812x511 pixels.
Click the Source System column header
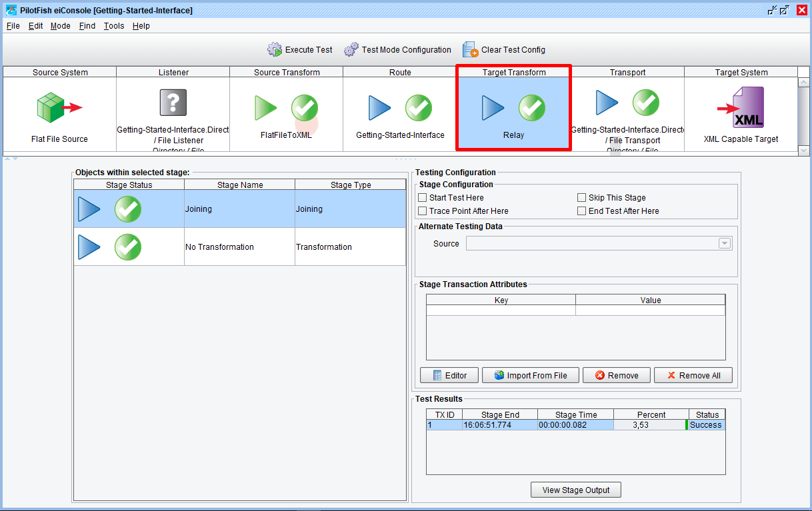[60, 72]
